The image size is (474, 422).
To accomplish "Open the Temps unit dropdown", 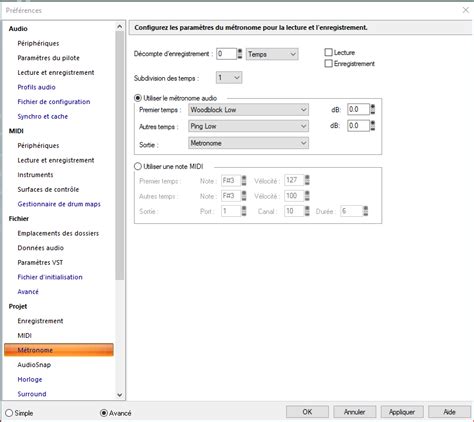I will tap(272, 54).
